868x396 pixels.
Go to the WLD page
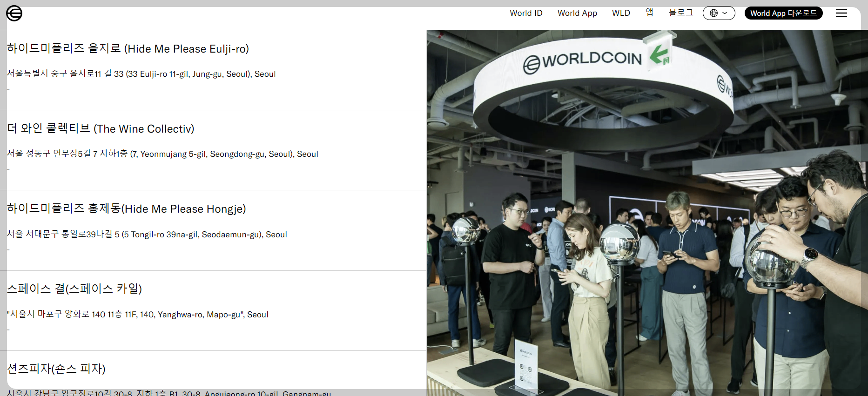(x=621, y=13)
